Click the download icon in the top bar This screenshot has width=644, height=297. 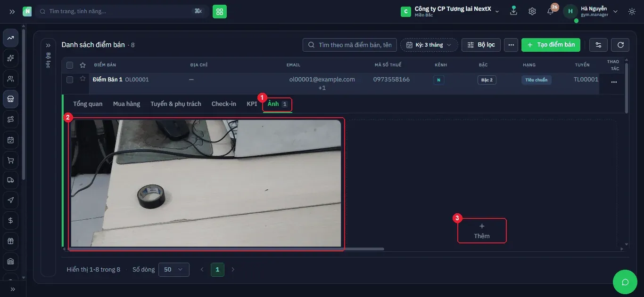pyautogui.click(x=513, y=11)
